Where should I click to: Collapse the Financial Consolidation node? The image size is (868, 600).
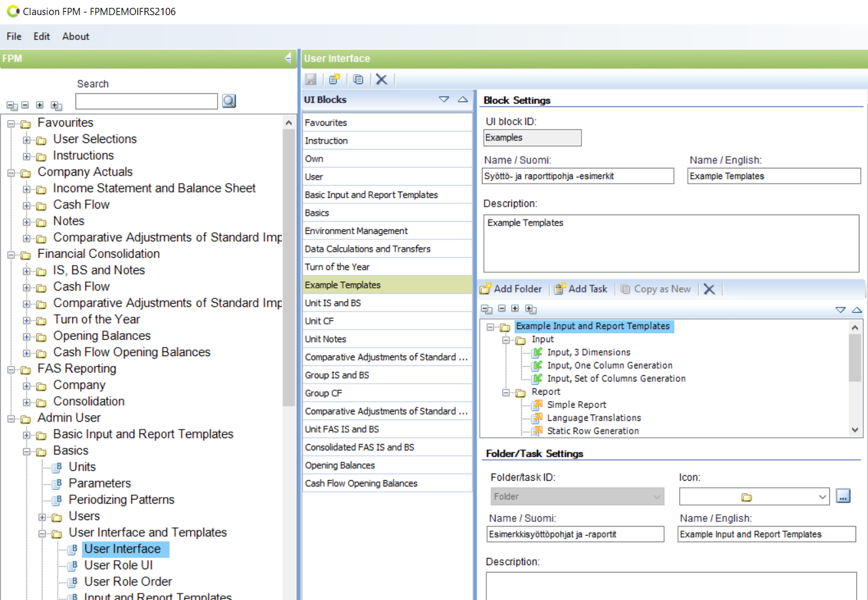[11, 254]
